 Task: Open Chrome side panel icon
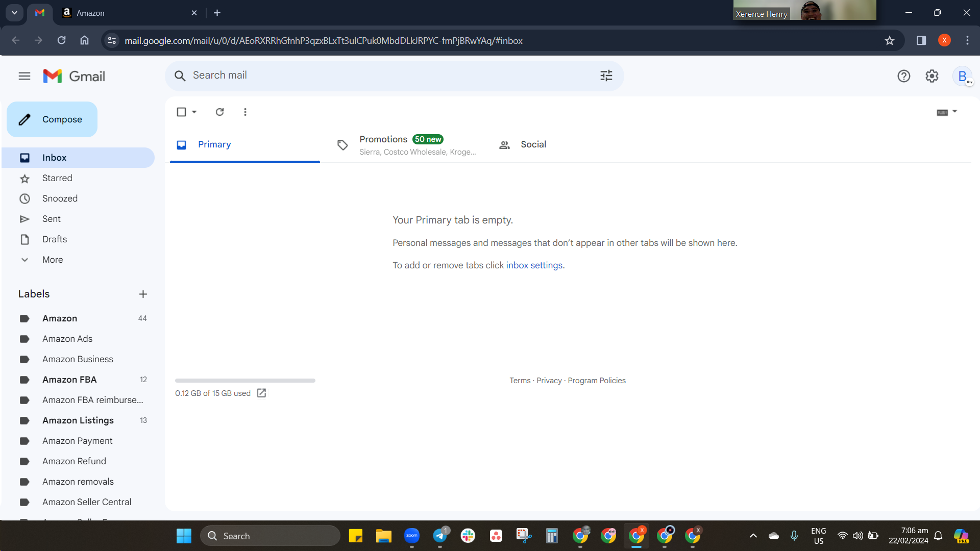(x=921, y=40)
